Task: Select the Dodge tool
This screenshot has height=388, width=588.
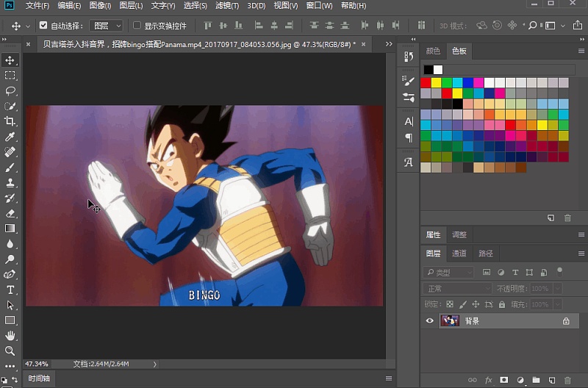Action: 10,259
